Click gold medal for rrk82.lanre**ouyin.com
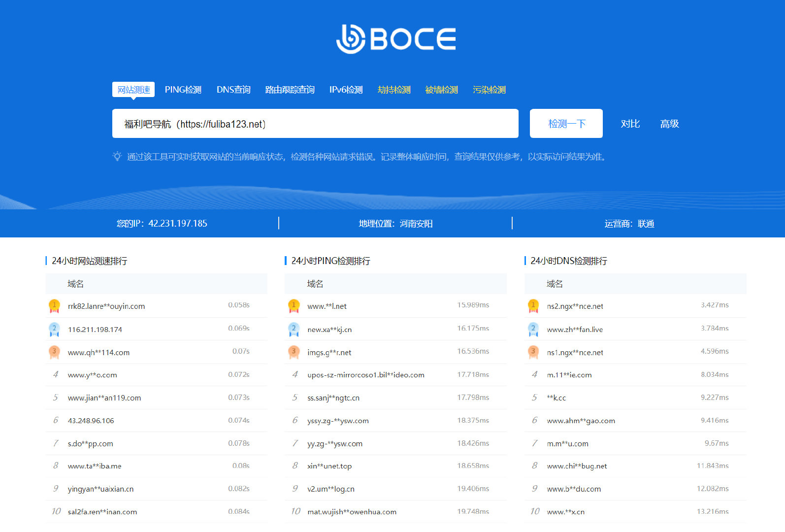 (54, 306)
